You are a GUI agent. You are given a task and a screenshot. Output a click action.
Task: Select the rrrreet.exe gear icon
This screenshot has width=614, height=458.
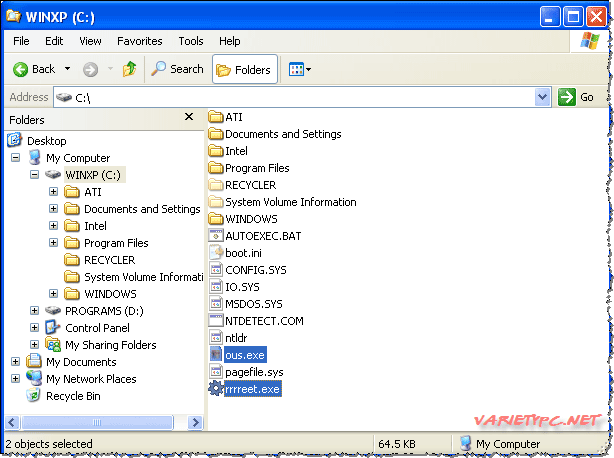[216, 389]
